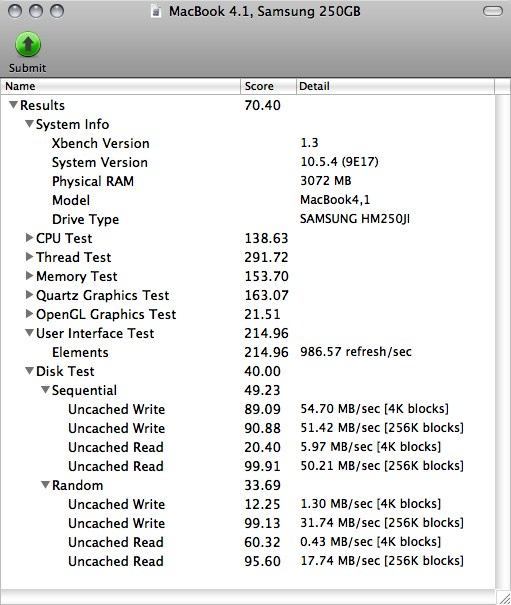This screenshot has width=511, height=605.
Task: Expand Quartz Graphics Test details
Action: pyautogui.click(x=29, y=295)
